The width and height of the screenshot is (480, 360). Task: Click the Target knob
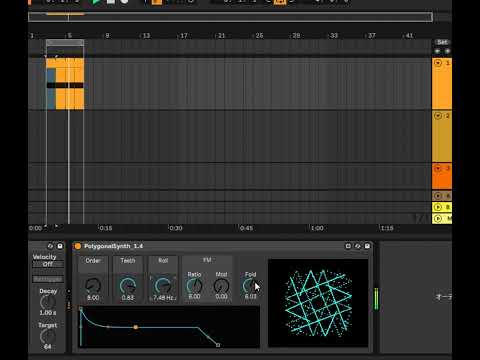click(48, 336)
